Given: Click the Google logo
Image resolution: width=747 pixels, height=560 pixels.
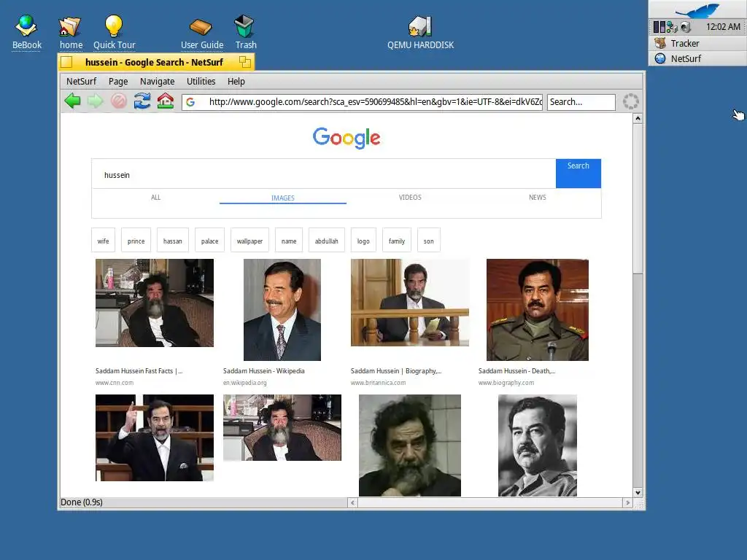Looking at the screenshot, I should [x=347, y=138].
